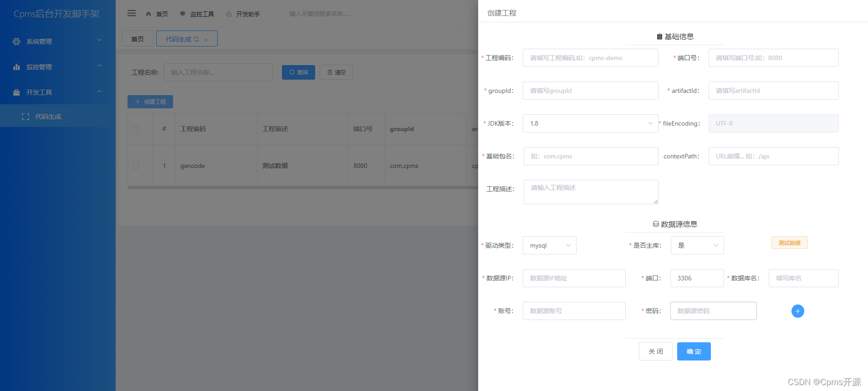Click the Cpms后台开发脚手架 logo title
The height and width of the screenshot is (391, 868).
56,14
